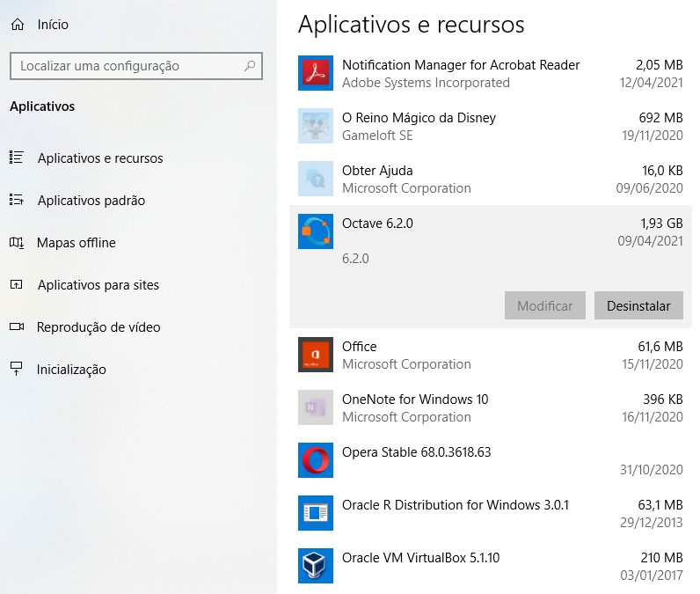This screenshot has width=700, height=594.
Task: Select Oracle VM VirtualBox 5.1.10 entry
Action: 491,566
